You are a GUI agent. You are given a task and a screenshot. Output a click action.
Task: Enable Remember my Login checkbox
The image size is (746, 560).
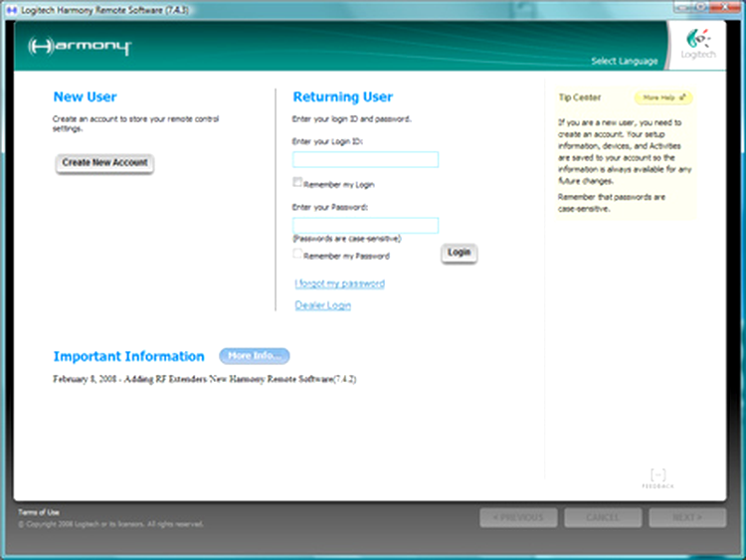click(x=297, y=183)
